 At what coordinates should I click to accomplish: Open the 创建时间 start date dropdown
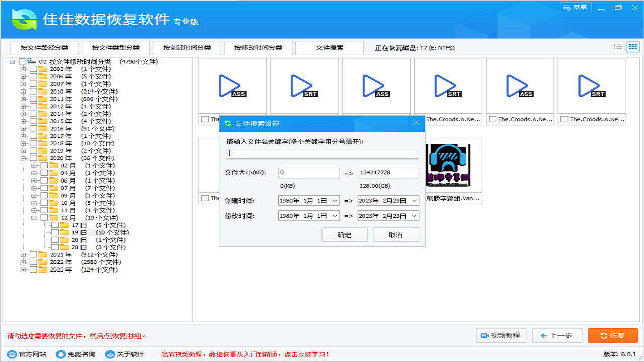coord(336,200)
